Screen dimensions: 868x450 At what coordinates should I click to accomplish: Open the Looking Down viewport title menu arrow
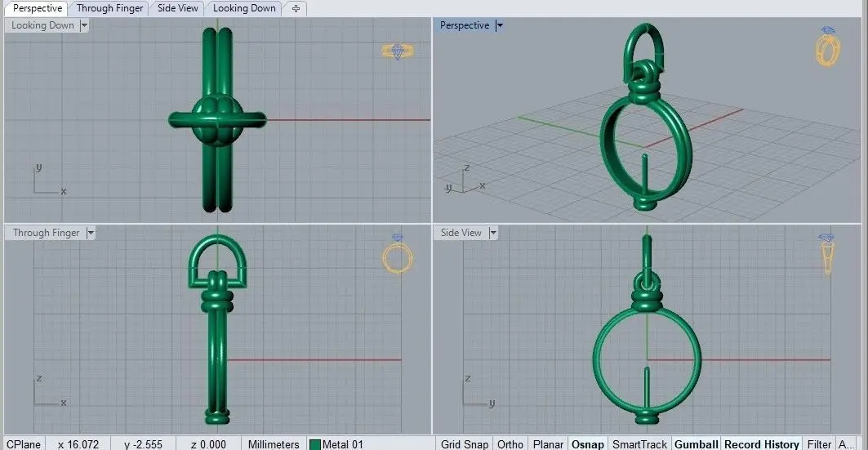click(x=84, y=25)
